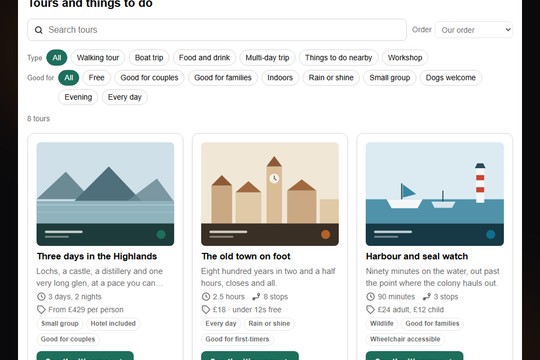Click the Hotel included tag on Highlands card
Image resolution: width=540 pixels, height=360 pixels.
113,324
